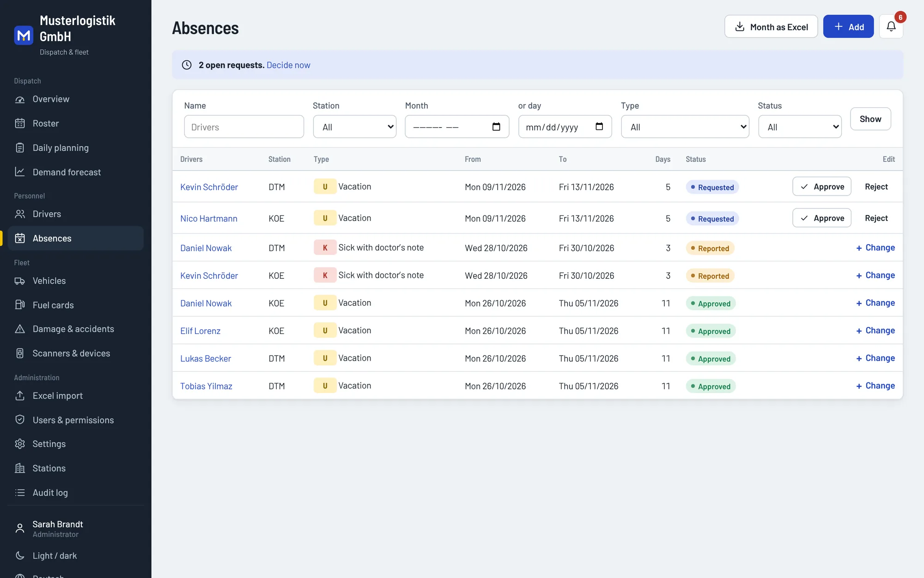
Task: Click Daniel Nowak's Reported status badge
Action: tap(710, 248)
